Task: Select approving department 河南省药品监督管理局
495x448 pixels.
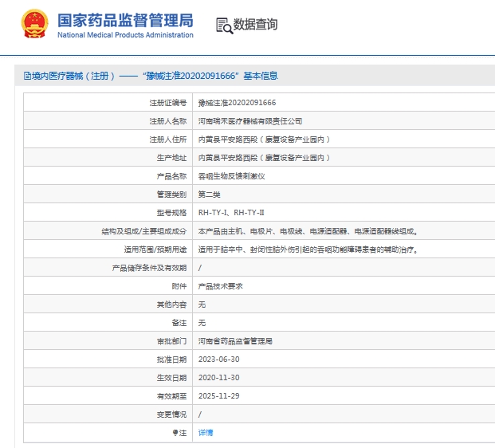Action: (x=235, y=341)
